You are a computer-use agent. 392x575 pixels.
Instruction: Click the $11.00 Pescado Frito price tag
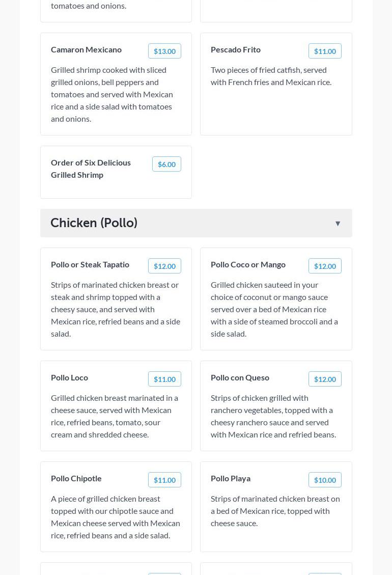pos(325,51)
